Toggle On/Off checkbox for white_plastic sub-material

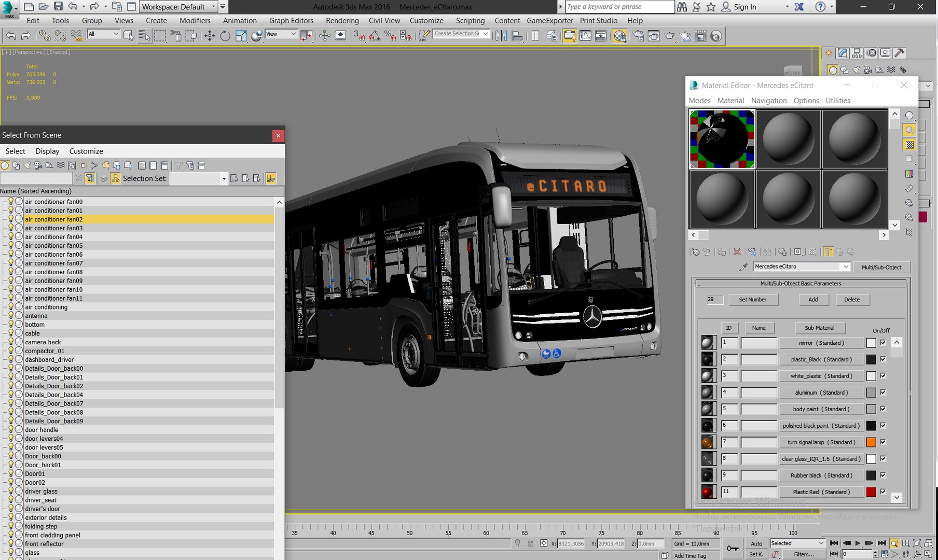(883, 376)
